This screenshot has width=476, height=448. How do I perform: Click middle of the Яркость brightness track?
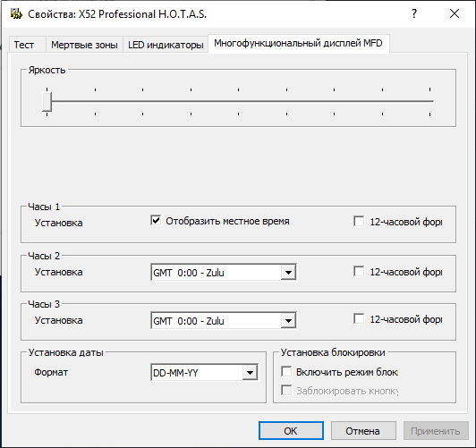tap(240, 101)
